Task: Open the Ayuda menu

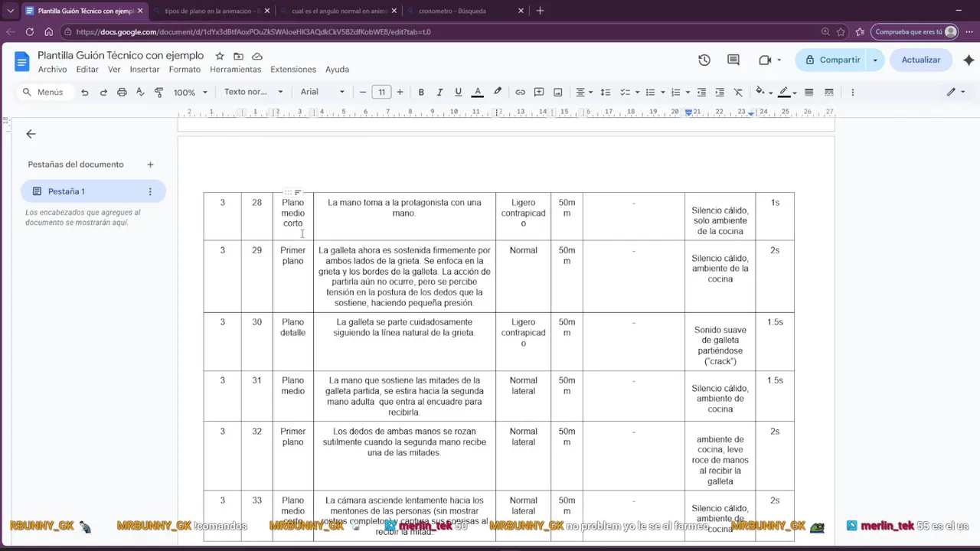Action: [x=337, y=70]
